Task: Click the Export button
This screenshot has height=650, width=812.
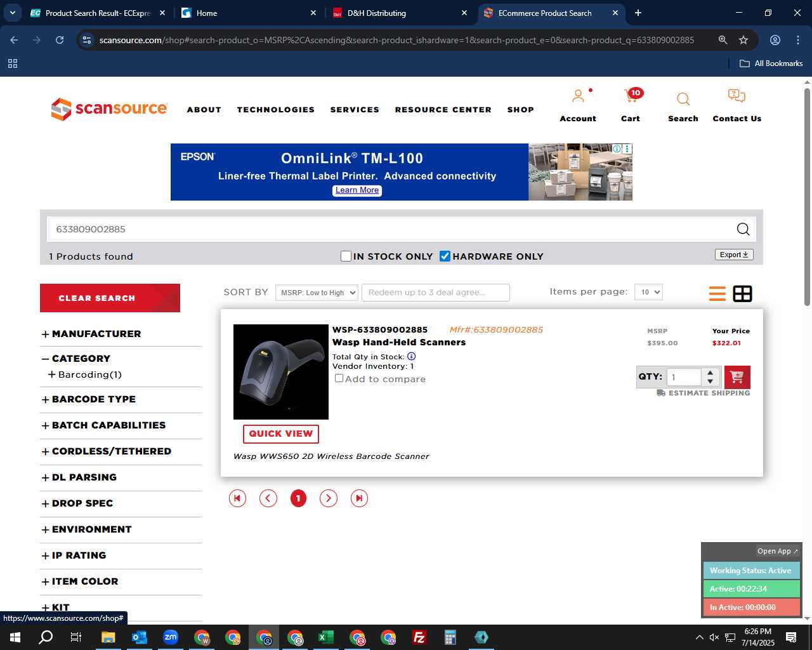Action: [x=734, y=255]
